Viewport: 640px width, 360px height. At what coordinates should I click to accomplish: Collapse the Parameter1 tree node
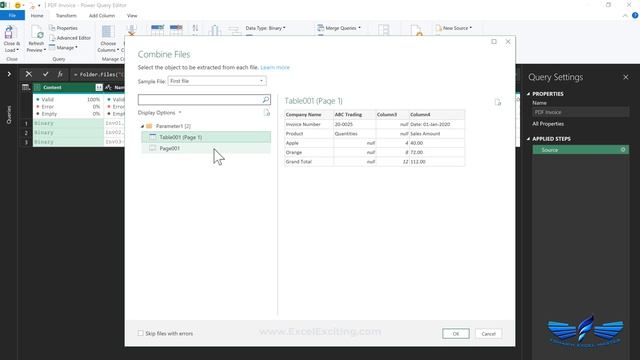142,126
